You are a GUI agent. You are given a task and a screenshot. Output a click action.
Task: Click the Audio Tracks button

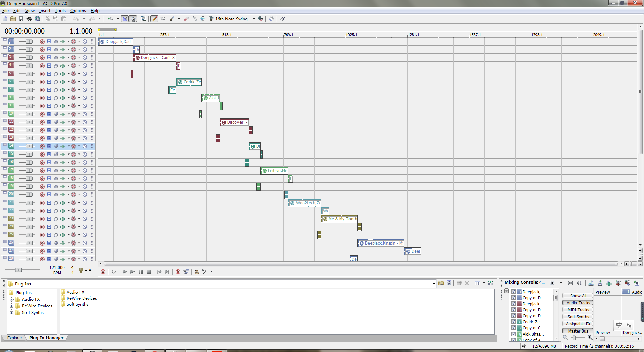point(578,303)
